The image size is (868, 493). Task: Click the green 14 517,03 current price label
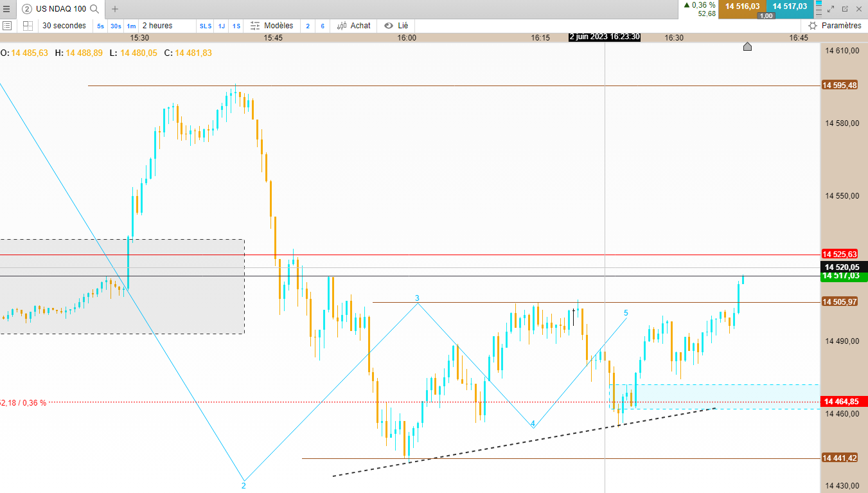coord(844,276)
